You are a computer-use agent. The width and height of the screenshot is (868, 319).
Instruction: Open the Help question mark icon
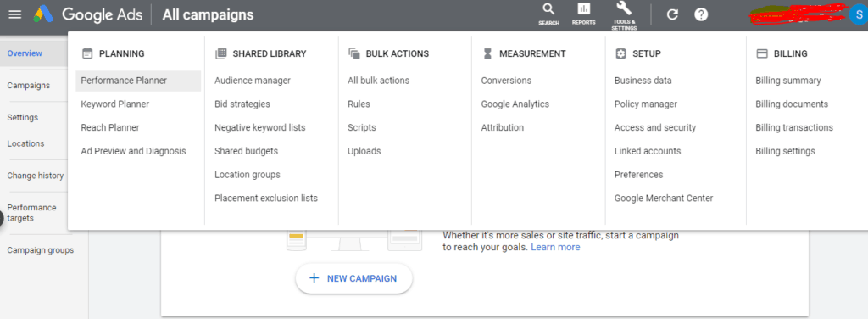click(x=701, y=14)
